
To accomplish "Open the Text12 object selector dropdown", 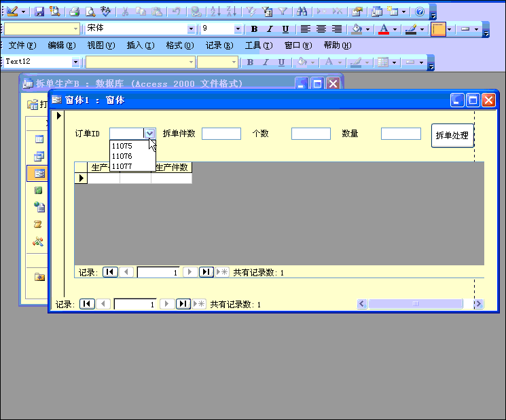I will pos(75,62).
